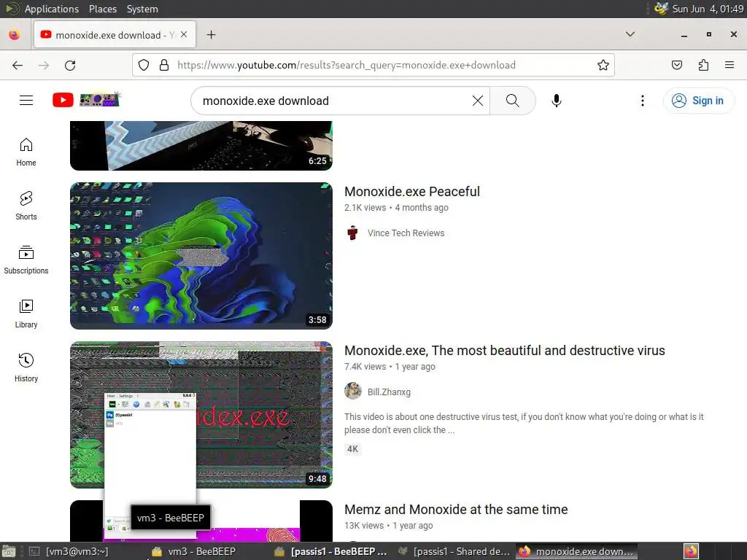Open YouTube settings three-dot menu
This screenshot has width=747, height=560.
pos(642,101)
